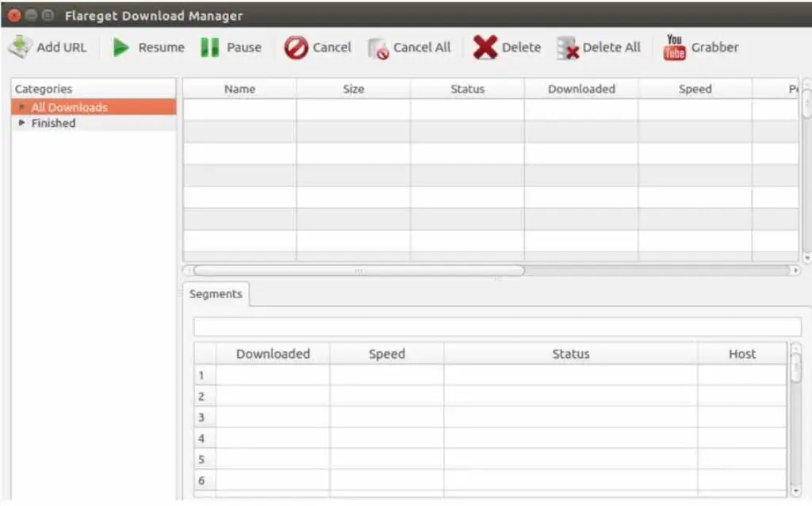Click the Delete All button label
Viewport: 812px width, 506px height.
pyautogui.click(x=611, y=47)
